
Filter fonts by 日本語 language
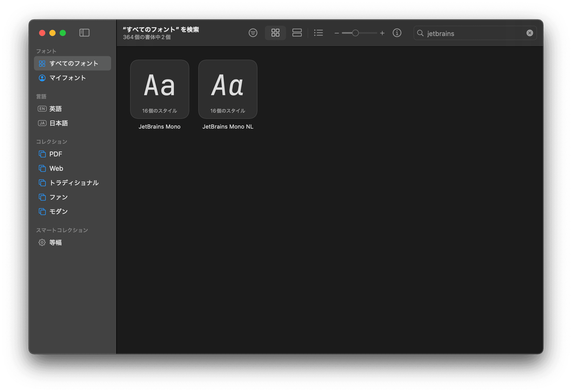coord(58,123)
